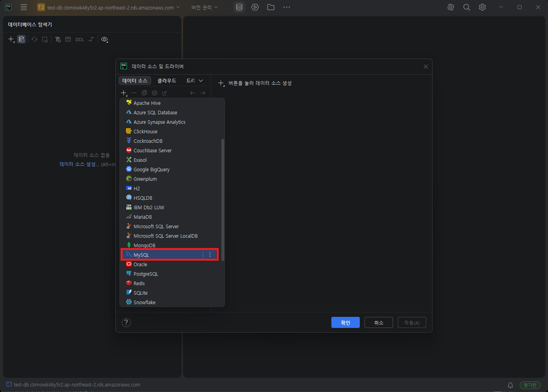Viewport: 548px width, 392px height.
Task: Open the more options ellipsis in title bar
Action: click(x=287, y=7)
